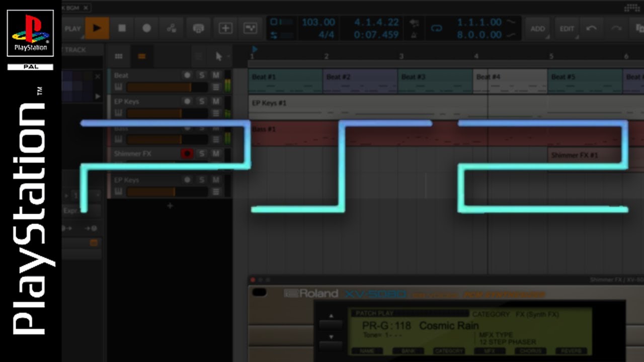Screen dimensions: 644x362
Task: Solo the first EP Keys track
Action: (x=202, y=101)
